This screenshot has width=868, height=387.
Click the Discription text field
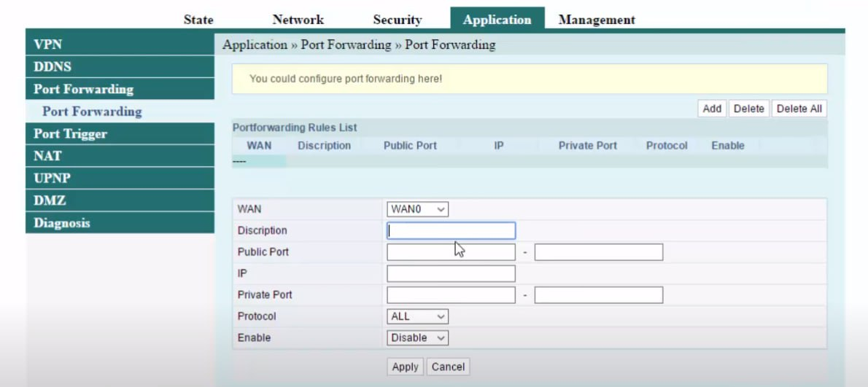(451, 231)
